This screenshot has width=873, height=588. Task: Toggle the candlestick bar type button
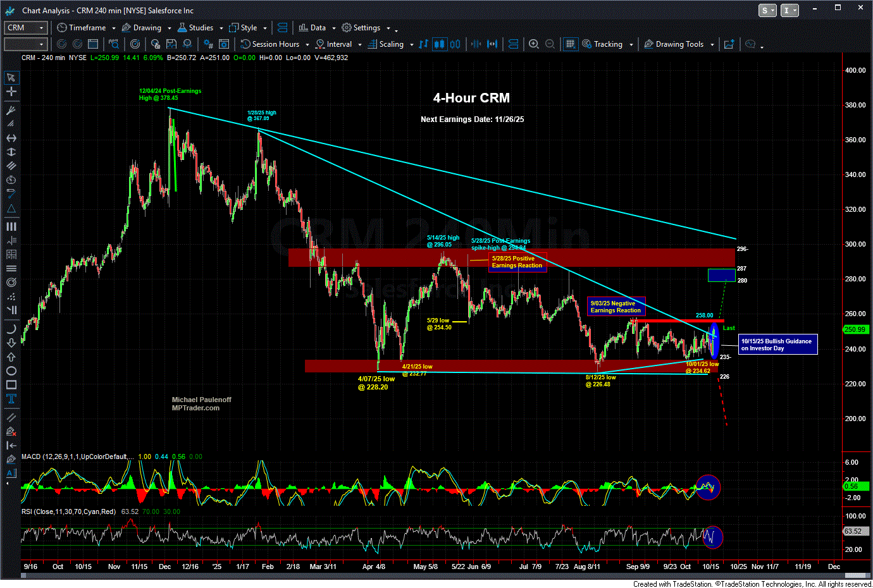[x=439, y=44]
